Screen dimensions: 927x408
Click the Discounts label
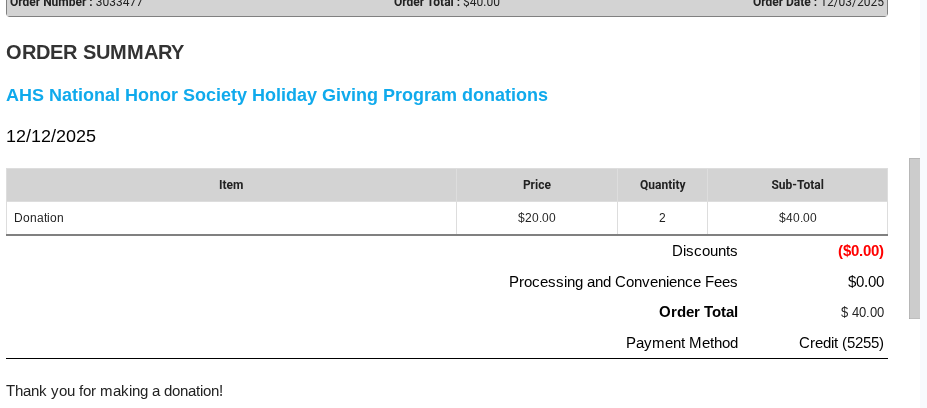(704, 251)
